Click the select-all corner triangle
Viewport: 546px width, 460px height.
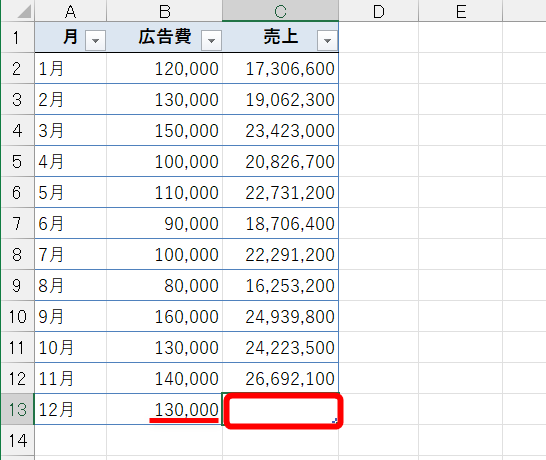(x=24, y=11)
